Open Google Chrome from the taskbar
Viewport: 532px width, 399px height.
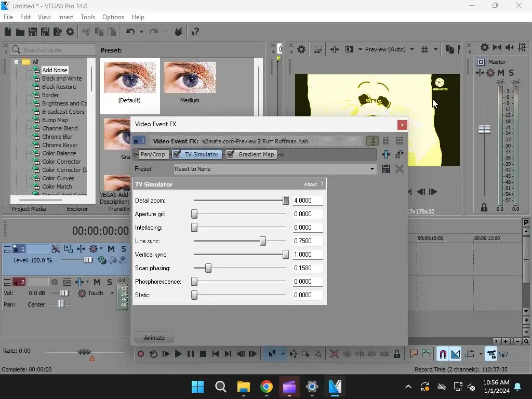pyautogui.click(x=267, y=387)
